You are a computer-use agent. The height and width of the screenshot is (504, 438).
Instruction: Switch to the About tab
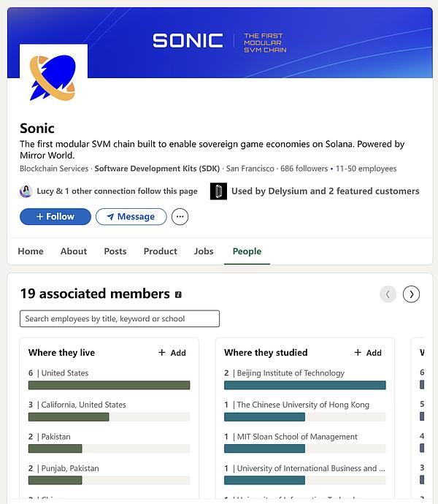coord(74,251)
